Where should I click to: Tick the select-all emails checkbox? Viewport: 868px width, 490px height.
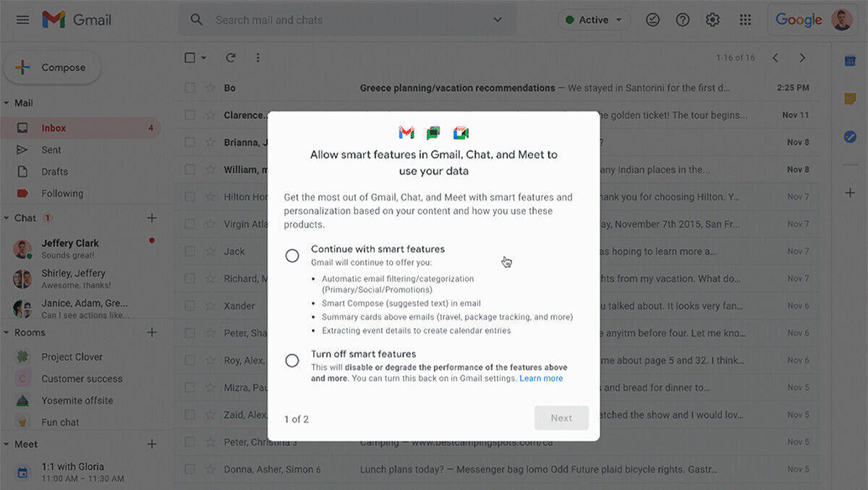pos(190,58)
